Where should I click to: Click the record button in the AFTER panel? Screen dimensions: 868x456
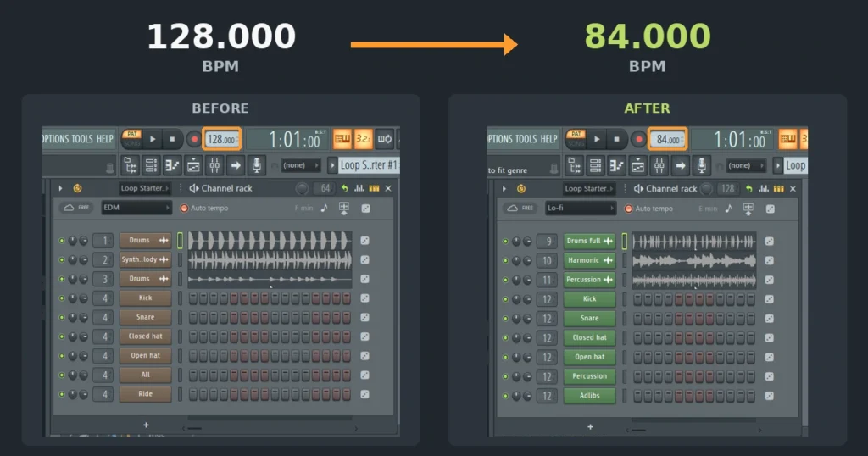point(638,140)
